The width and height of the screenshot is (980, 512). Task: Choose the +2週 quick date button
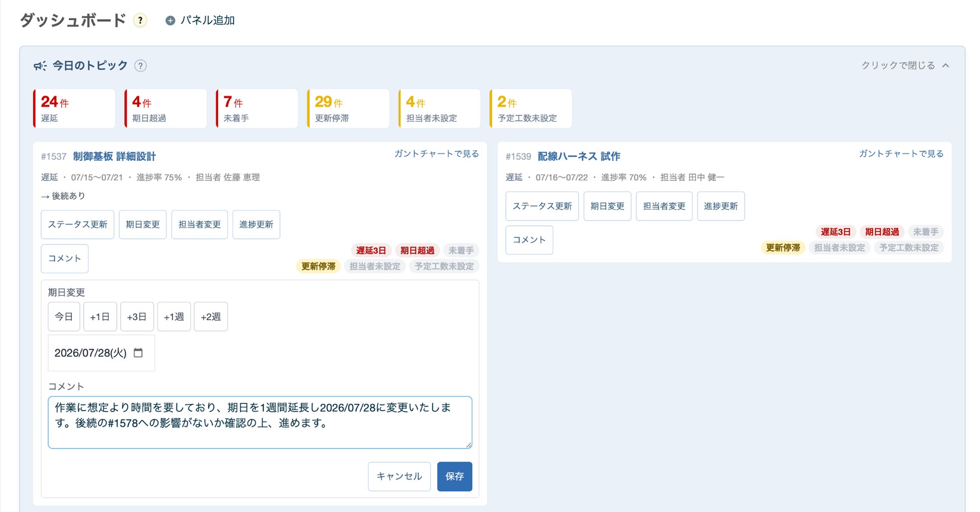(211, 317)
